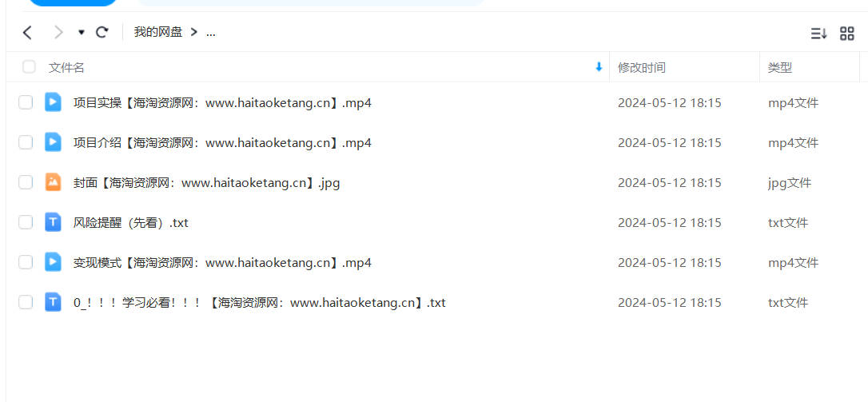Viewport: 868px width, 402px height.
Task: Click jpg文件 type cell
Action: click(x=790, y=183)
